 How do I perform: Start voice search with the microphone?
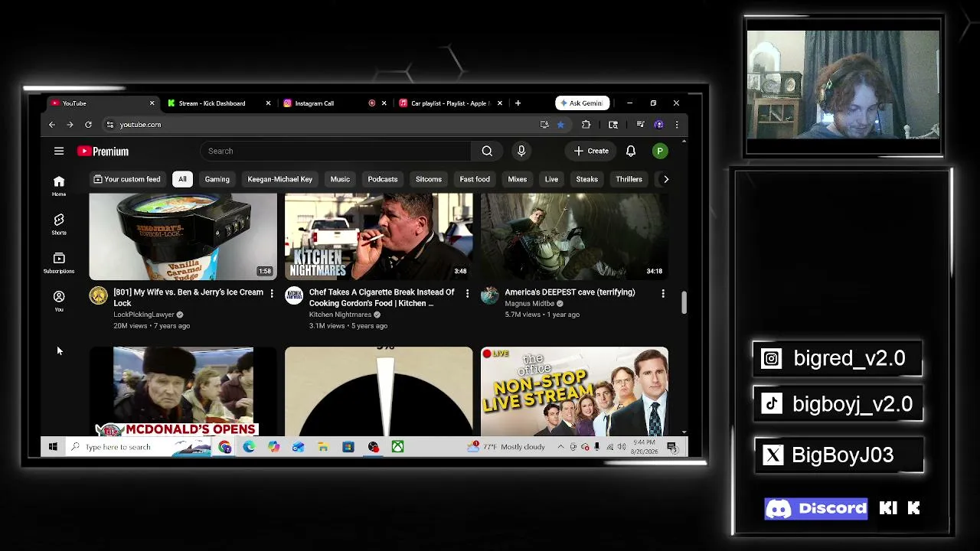(521, 151)
